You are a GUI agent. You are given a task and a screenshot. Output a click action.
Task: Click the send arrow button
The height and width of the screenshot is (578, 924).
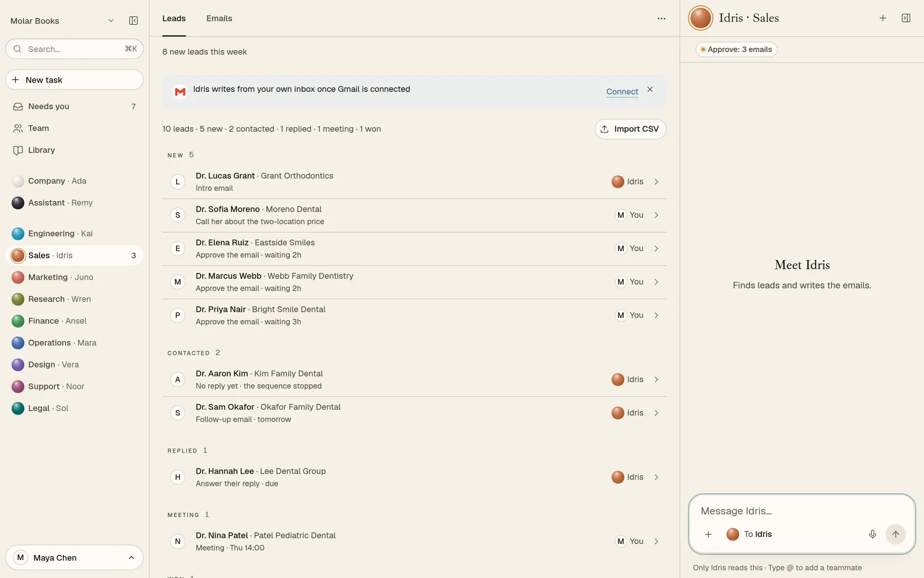895,534
